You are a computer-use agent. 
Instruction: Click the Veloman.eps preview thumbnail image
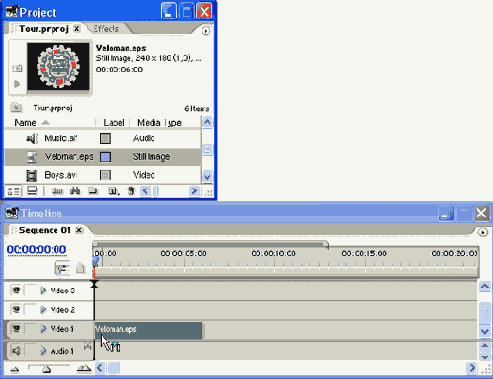(x=58, y=67)
